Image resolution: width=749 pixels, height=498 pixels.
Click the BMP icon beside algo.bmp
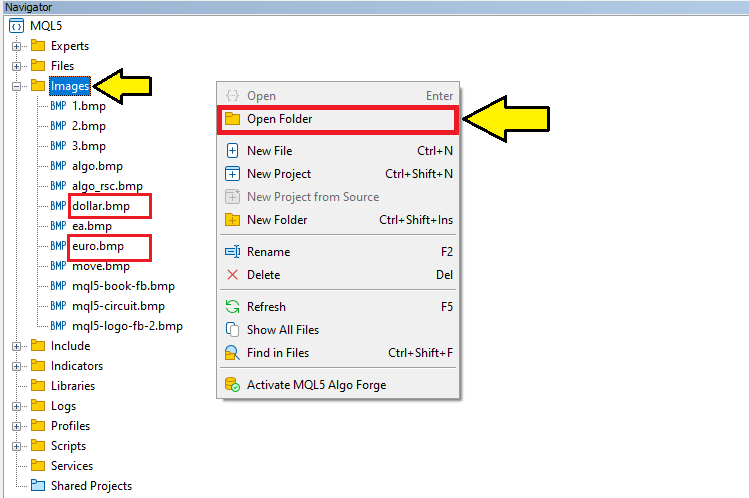click(x=58, y=166)
